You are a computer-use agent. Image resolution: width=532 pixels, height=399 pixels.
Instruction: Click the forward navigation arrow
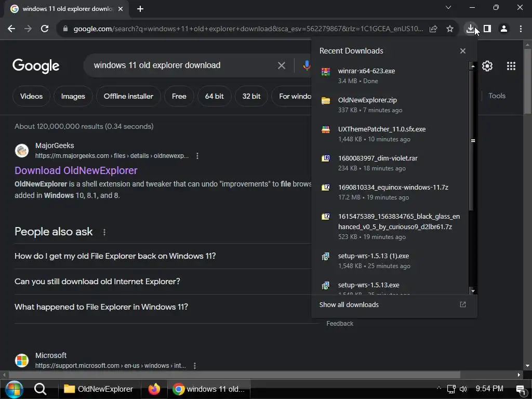click(x=28, y=29)
